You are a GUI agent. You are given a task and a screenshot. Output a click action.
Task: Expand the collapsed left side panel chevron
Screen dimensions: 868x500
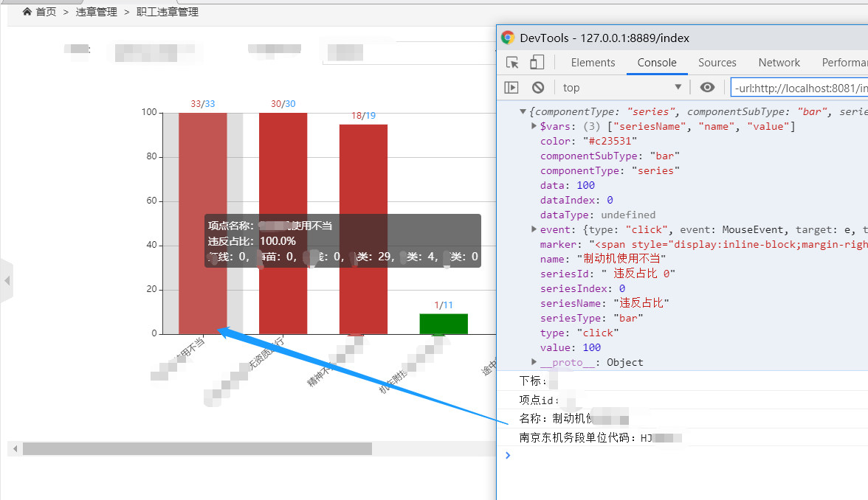(7, 280)
